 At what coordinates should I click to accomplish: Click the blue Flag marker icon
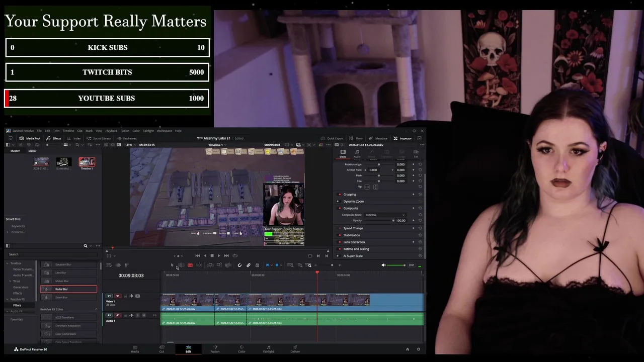point(268,265)
